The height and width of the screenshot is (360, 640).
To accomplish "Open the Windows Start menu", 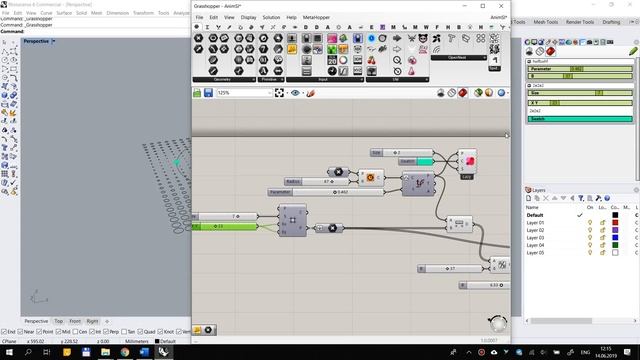I will point(9,352).
